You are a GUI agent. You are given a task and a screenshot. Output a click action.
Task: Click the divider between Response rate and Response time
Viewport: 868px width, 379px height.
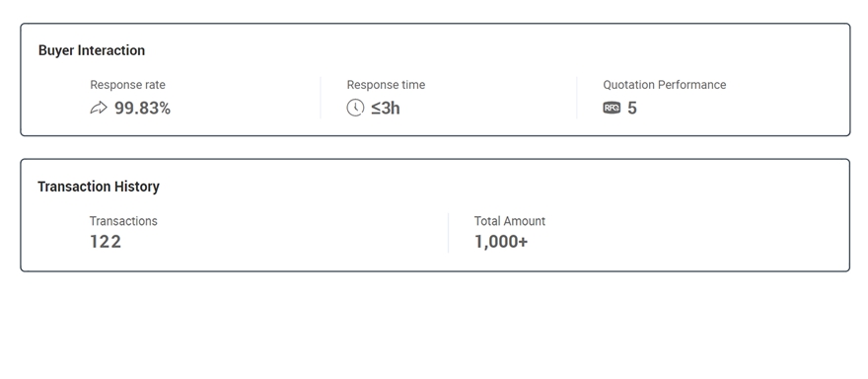tap(320, 98)
